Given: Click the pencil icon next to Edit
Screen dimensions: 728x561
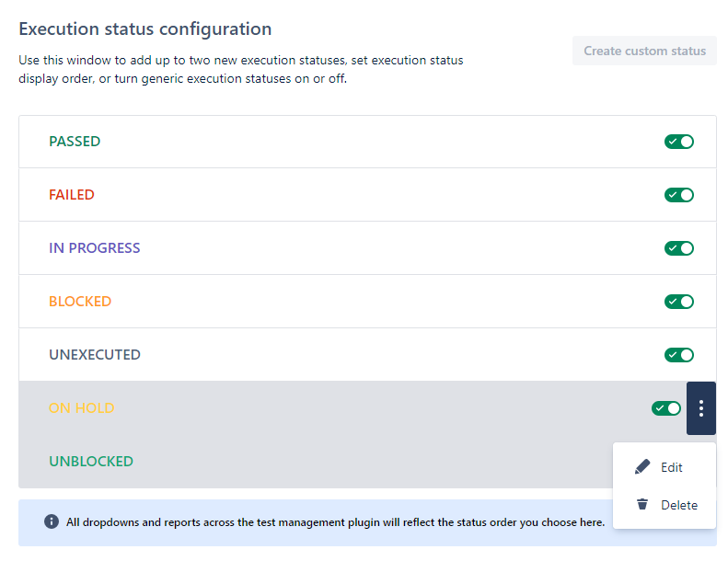Looking at the screenshot, I should (642, 467).
